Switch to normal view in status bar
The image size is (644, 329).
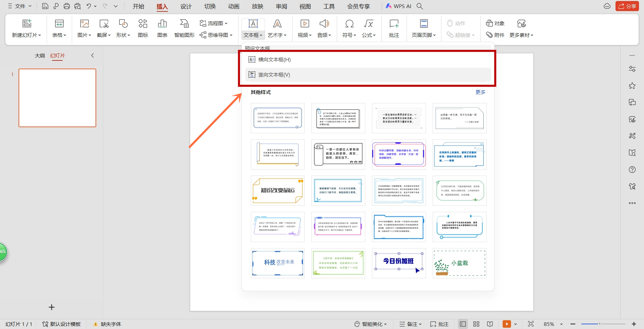[x=463, y=324]
